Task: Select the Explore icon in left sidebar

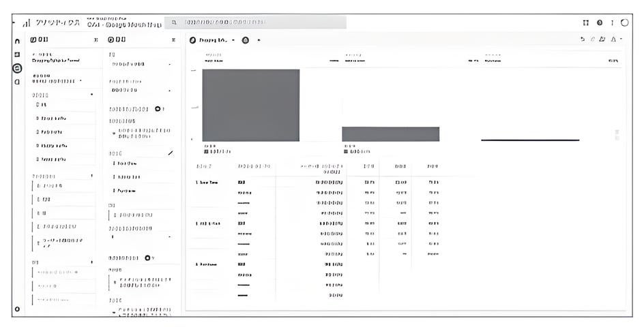Action: pos(17,68)
